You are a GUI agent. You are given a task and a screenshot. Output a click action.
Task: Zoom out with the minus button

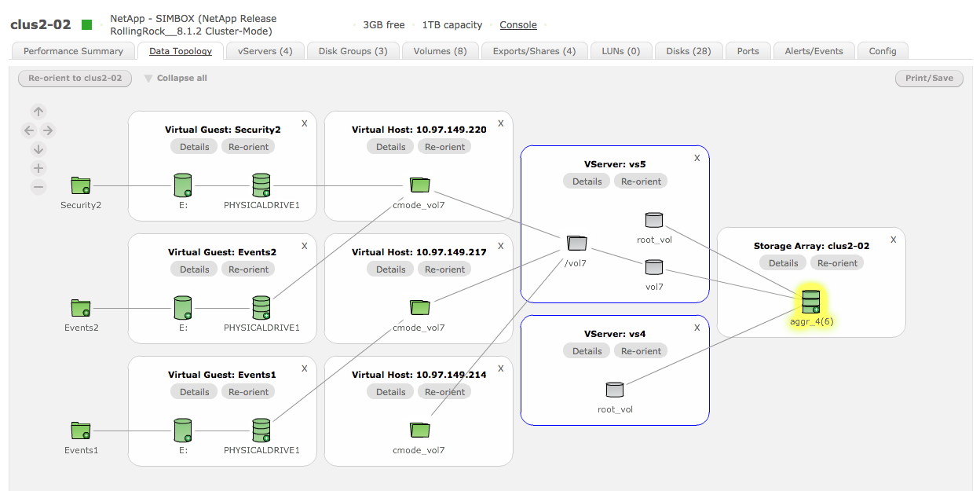pos(38,187)
